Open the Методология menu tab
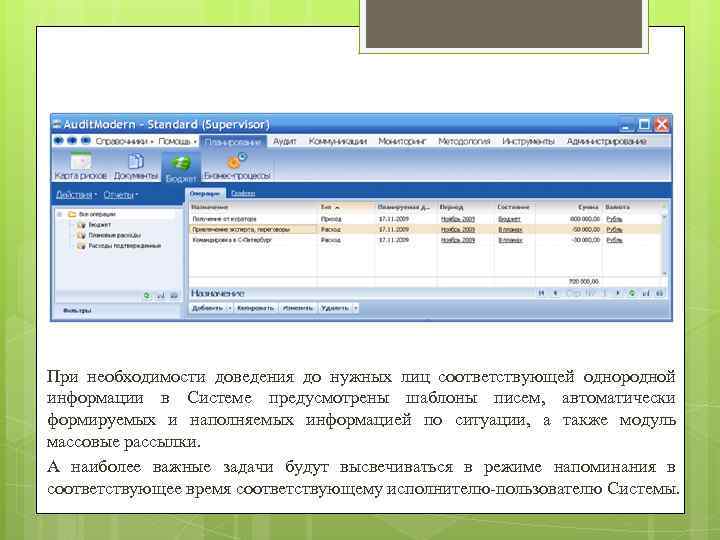The height and width of the screenshot is (540, 720). tap(464, 141)
